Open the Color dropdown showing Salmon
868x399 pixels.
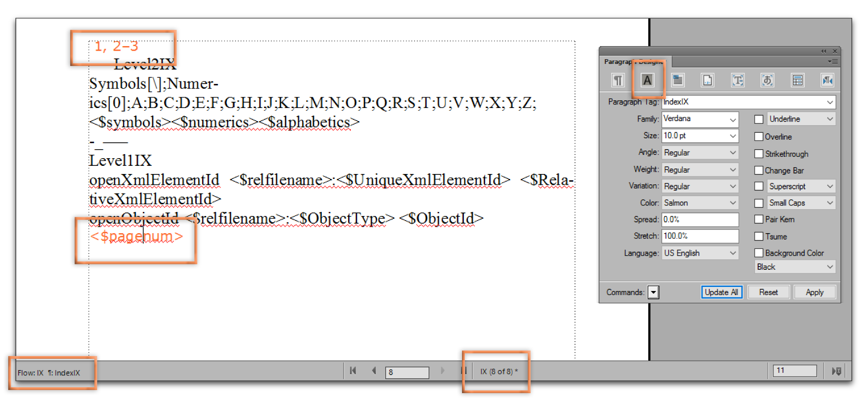tap(700, 203)
